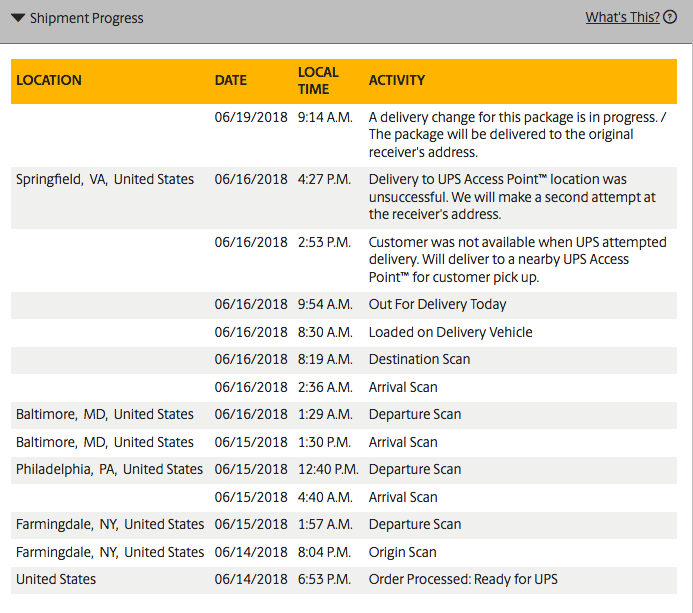This screenshot has width=693, height=613.
Task: Click the Springfield, VA location entry
Action: [x=105, y=179]
